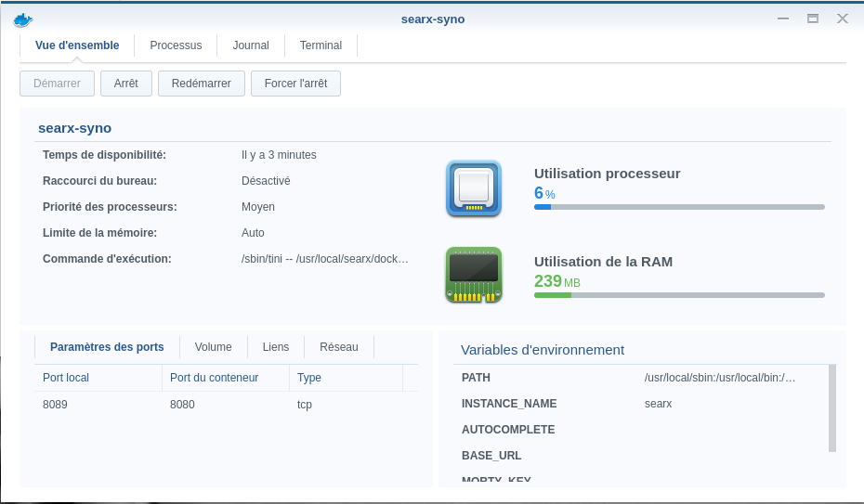Click the Docker whale icon in title bar

pos(23,19)
